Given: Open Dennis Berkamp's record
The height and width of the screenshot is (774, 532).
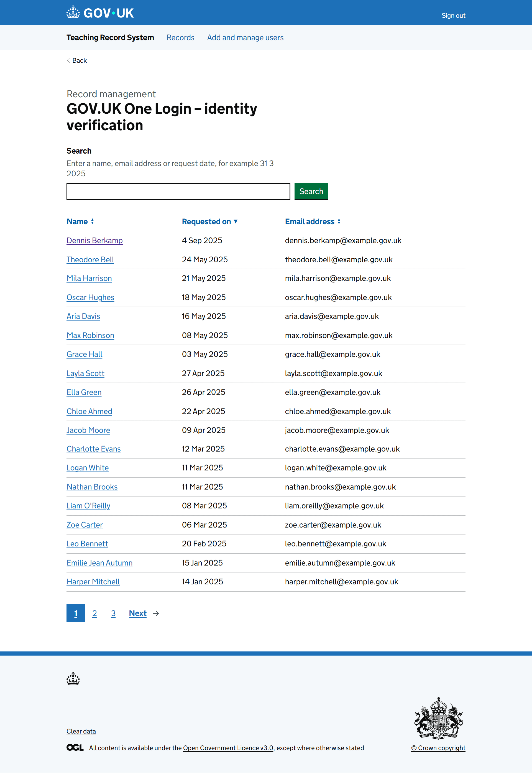Looking at the screenshot, I should pos(94,240).
